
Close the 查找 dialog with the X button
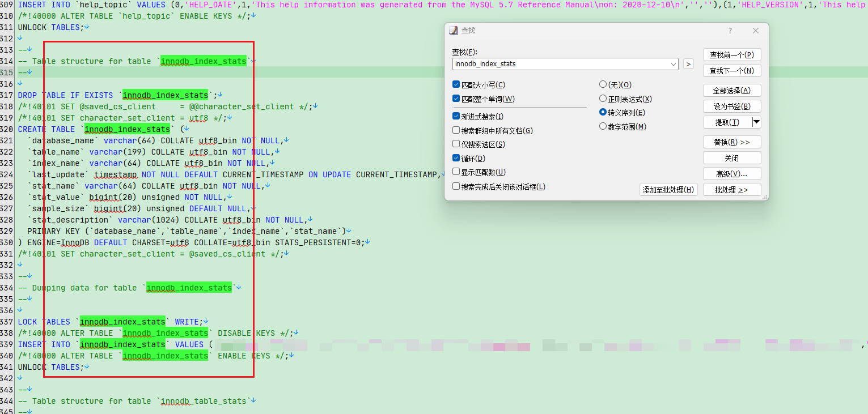click(x=756, y=31)
